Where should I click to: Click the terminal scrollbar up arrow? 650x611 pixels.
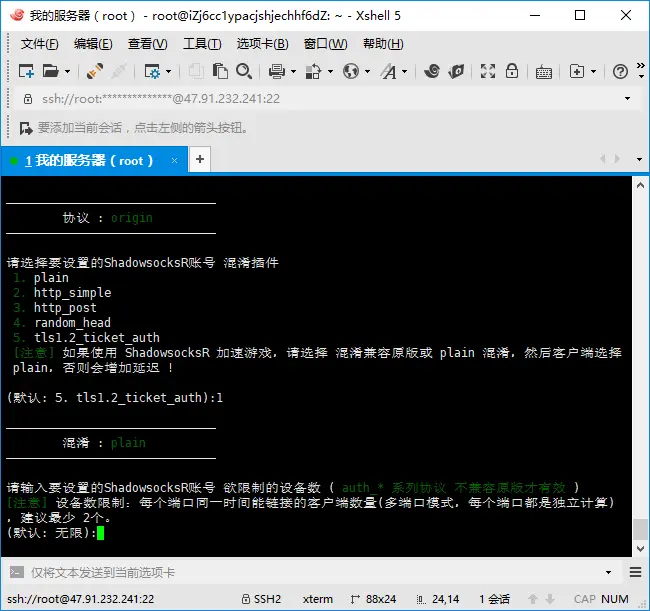click(640, 185)
